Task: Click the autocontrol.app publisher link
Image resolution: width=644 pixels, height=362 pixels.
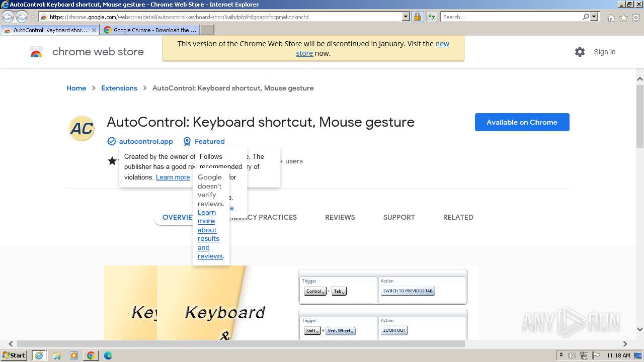Action: pyautogui.click(x=146, y=141)
